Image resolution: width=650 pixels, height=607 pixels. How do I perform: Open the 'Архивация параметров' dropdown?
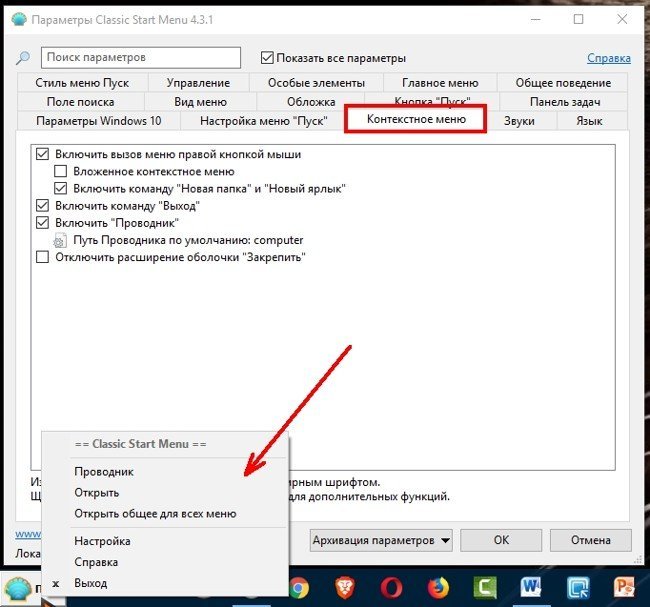point(381,540)
